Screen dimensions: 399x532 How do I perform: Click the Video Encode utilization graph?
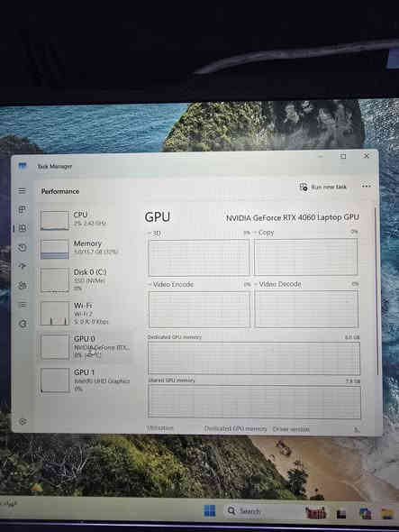199,308
